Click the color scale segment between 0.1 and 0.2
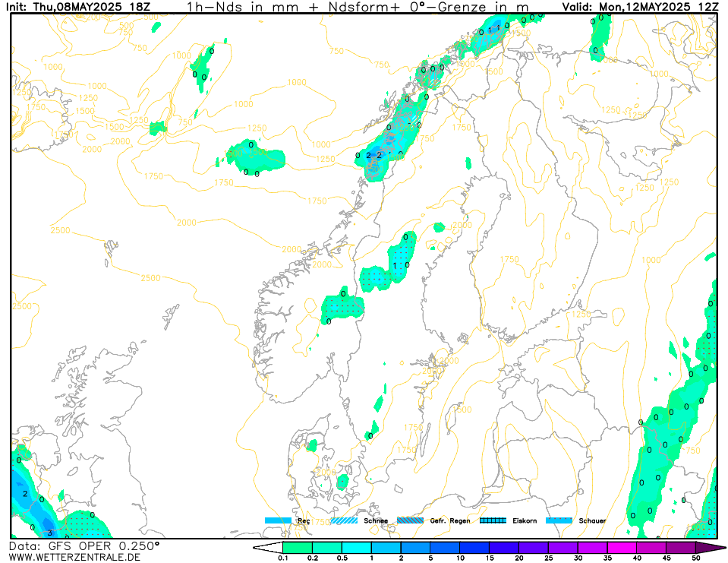728x563 pixels. [298, 548]
